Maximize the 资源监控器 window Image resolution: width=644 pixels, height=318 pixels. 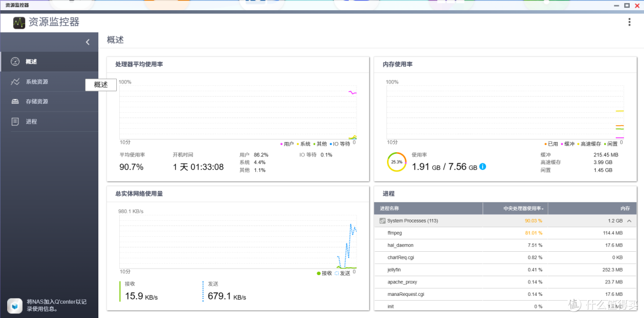point(627,5)
